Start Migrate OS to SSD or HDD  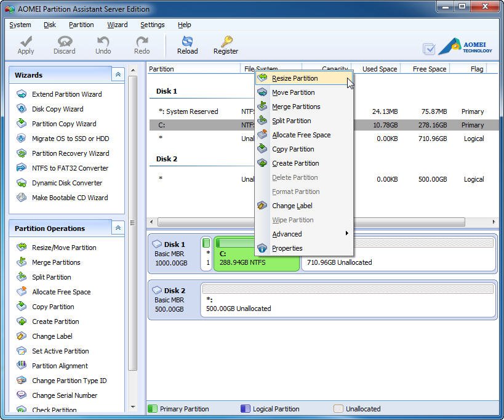pyautogui.click(x=70, y=139)
